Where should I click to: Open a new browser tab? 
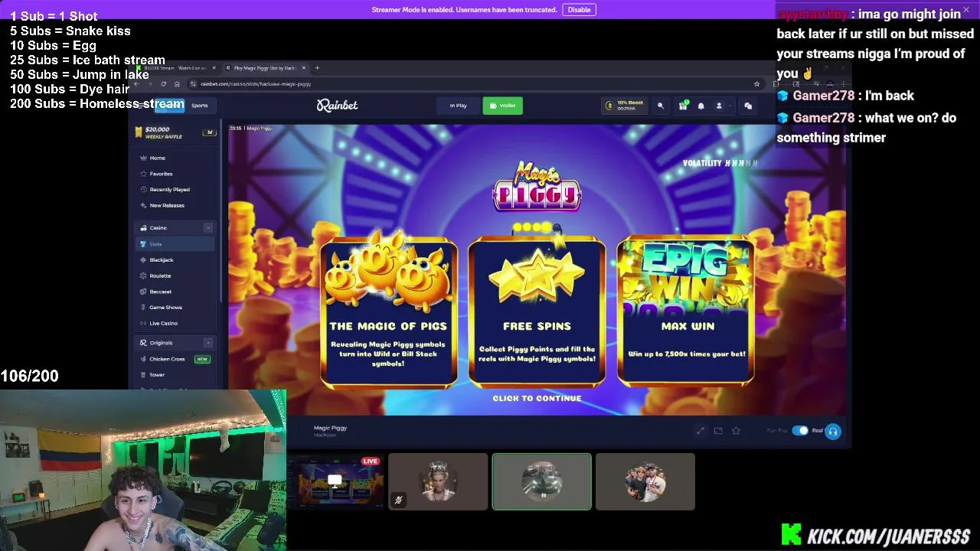(317, 68)
